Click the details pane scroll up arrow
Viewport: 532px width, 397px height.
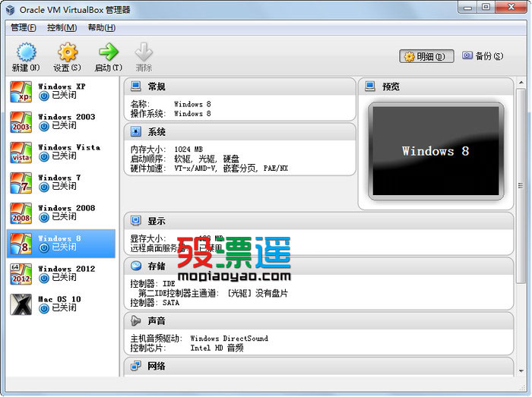click(x=521, y=82)
